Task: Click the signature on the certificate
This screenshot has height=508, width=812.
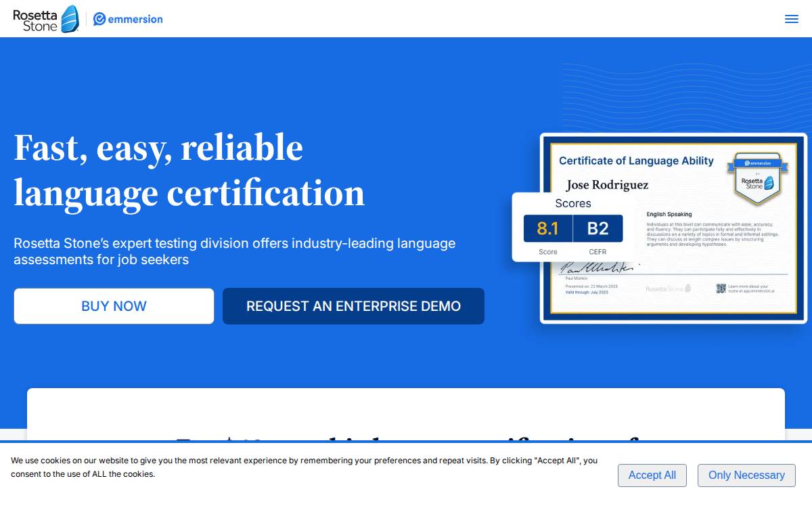Action: 599,268
